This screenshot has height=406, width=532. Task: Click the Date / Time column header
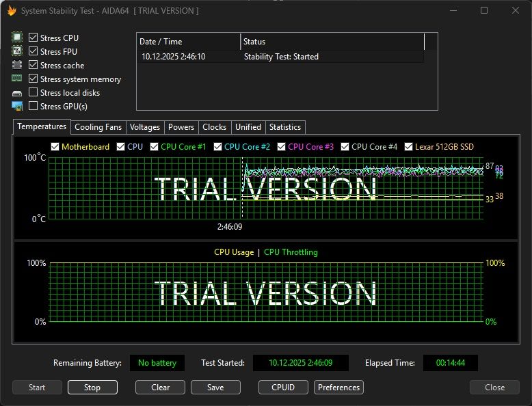pyautogui.click(x=188, y=42)
